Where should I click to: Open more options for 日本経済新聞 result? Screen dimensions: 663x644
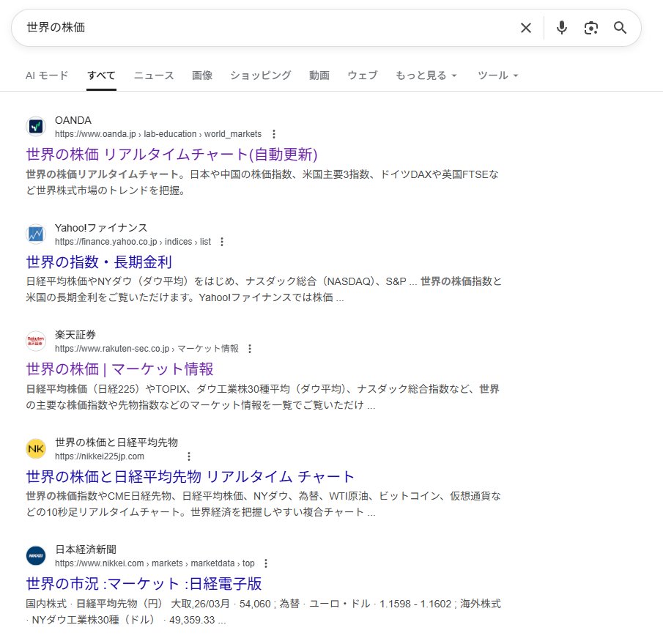[266, 563]
